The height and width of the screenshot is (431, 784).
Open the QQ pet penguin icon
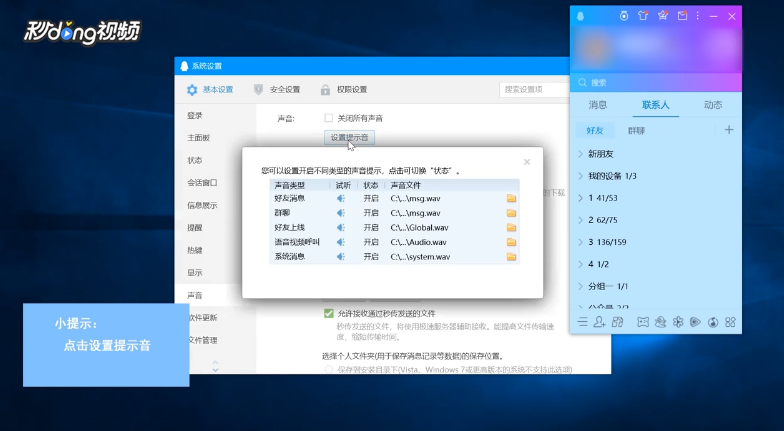click(660, 322)
